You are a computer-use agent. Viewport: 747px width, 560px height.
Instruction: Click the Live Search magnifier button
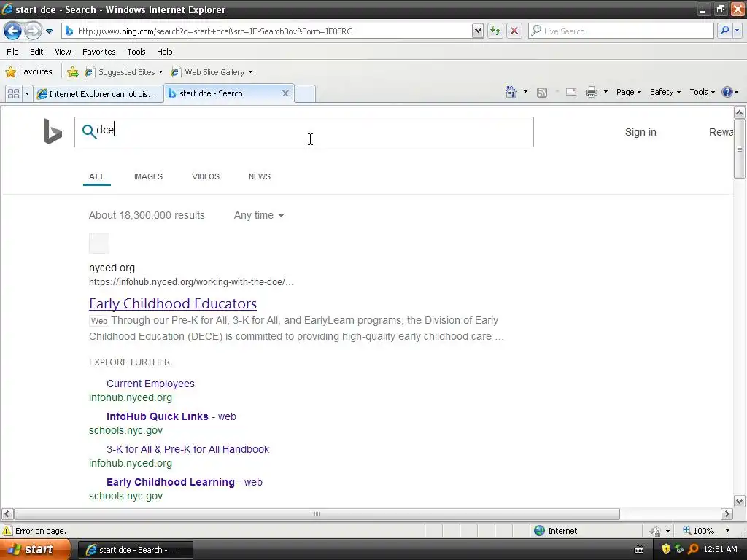tap(724, 31)
